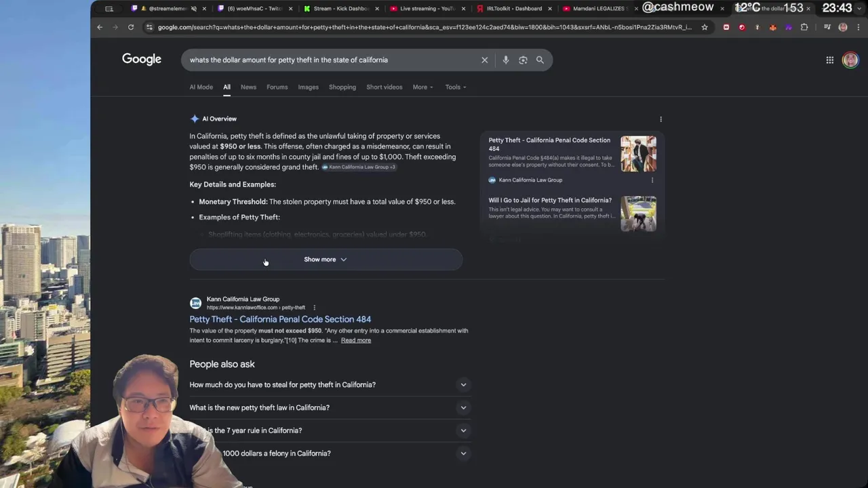Viewport: 868px width, 488px height.
Task: Click the 'Examples of Petty Theft:' bullet text
Action: click(x=239, y=217)
